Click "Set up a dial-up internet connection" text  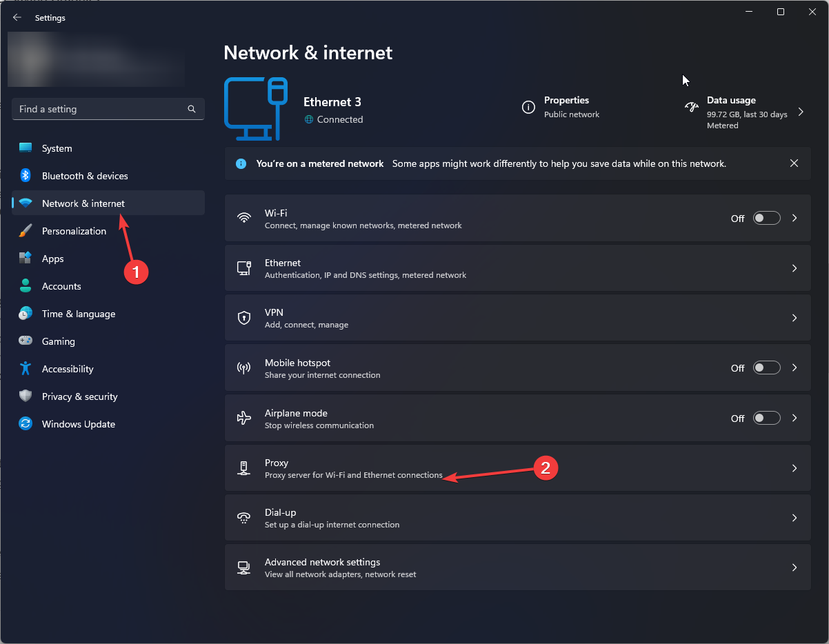coord(332,525)
